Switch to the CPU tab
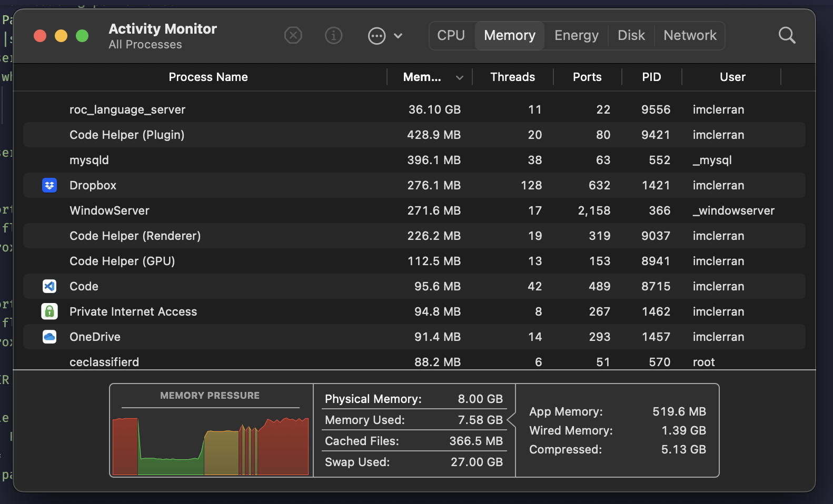Viewport: 833px width, 504px height. point(451,36)
